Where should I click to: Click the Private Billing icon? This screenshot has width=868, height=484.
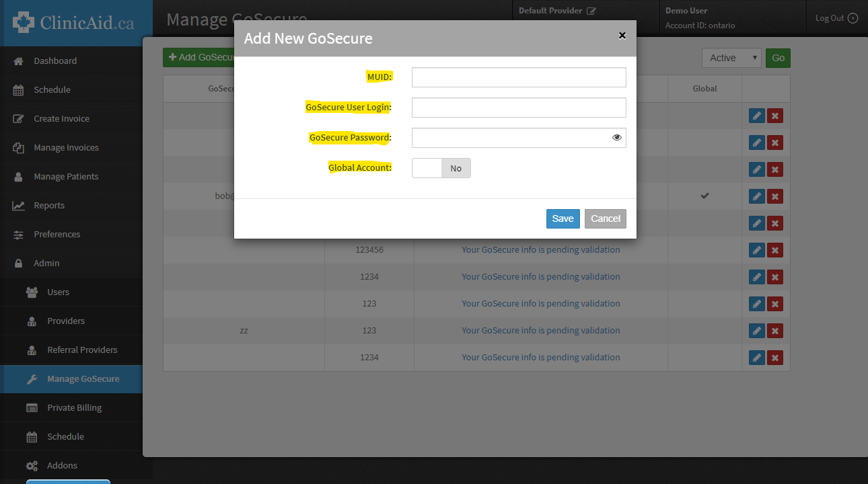tap(32, 407)
